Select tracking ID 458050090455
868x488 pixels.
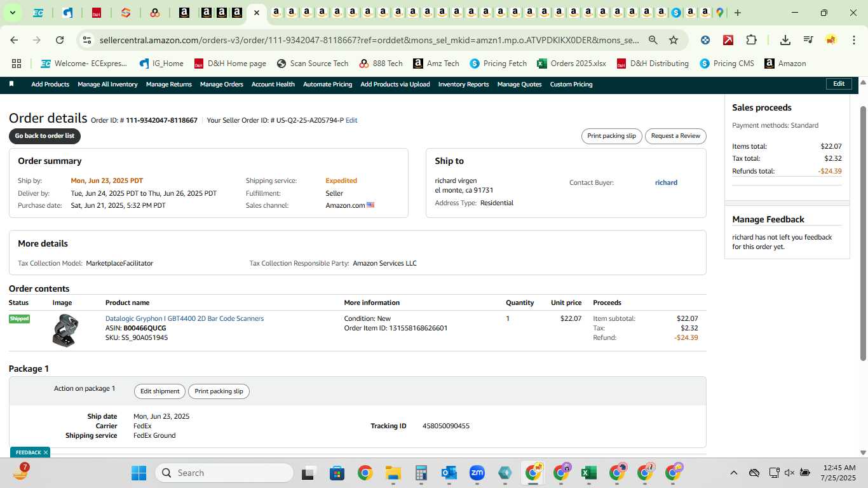[446, 426]
